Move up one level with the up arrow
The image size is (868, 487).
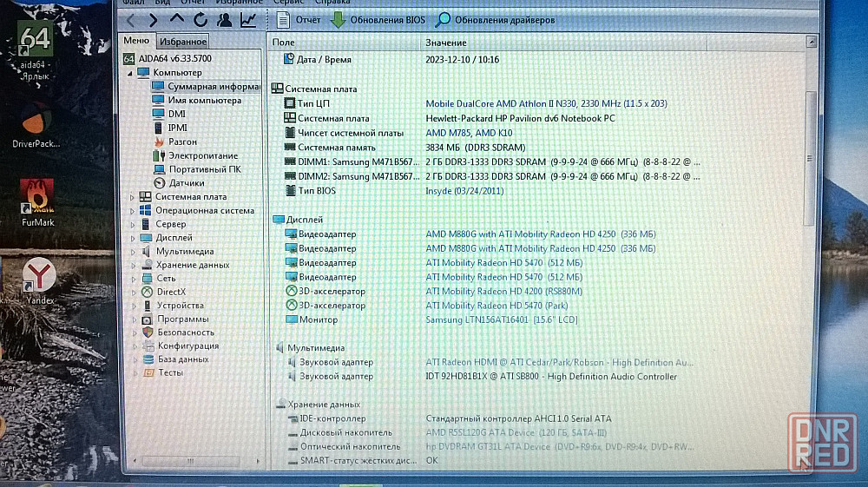pyautogui.click(x=176, y=19)
